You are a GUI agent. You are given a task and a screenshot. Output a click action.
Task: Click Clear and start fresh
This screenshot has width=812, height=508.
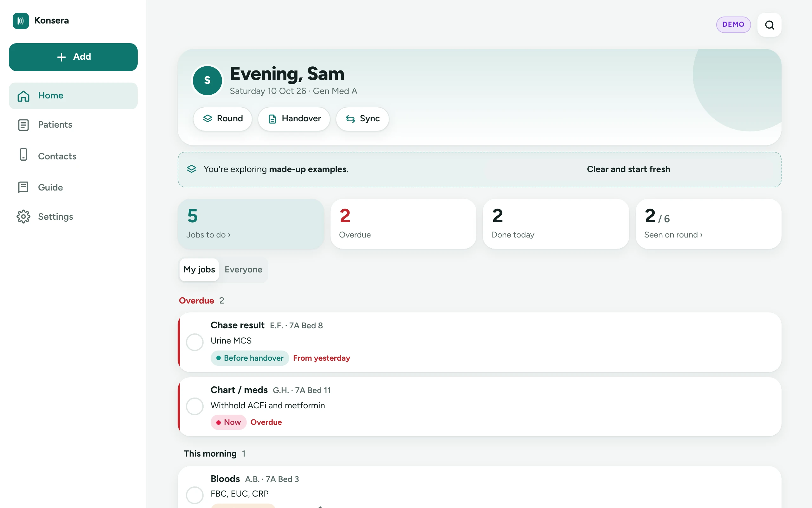(x=628, y=169)
